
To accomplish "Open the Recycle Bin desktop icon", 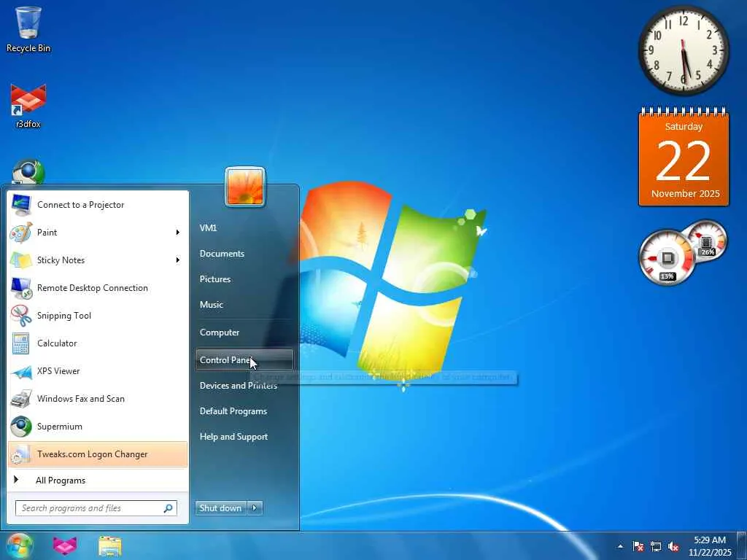I will click(x=28, y=28).
